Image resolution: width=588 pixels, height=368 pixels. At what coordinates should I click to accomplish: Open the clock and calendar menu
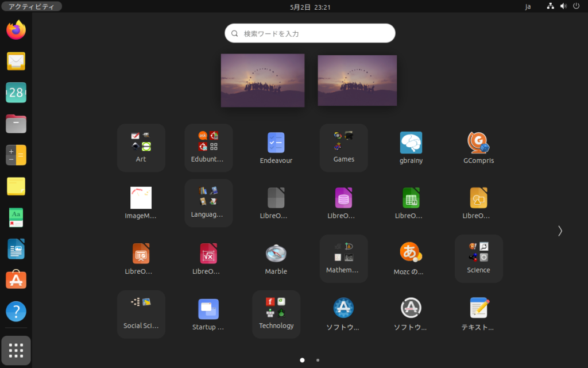310,6
